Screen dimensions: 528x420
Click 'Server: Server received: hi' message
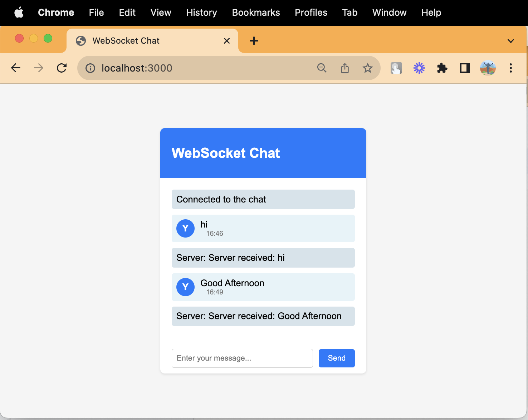[x=263, y=258]
